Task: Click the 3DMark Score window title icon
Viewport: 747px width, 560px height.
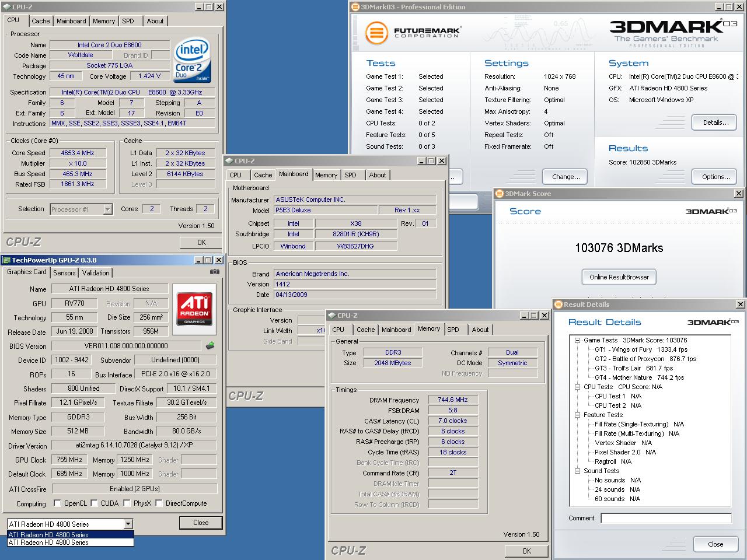Action: (x=500, y=194)
